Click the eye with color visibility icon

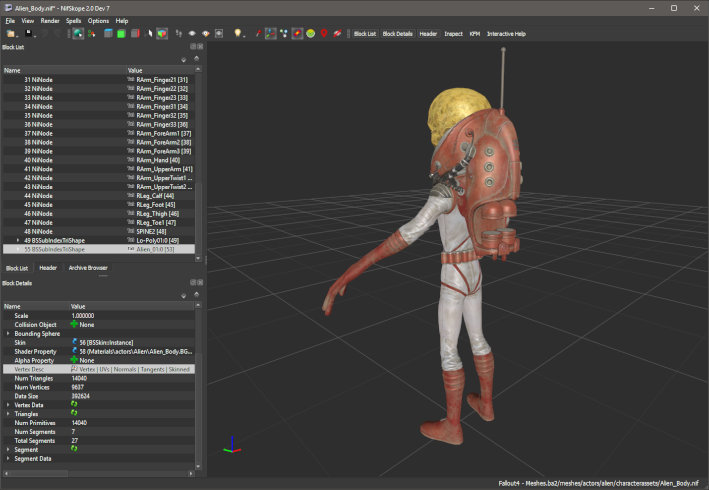[x=206, y=34]
